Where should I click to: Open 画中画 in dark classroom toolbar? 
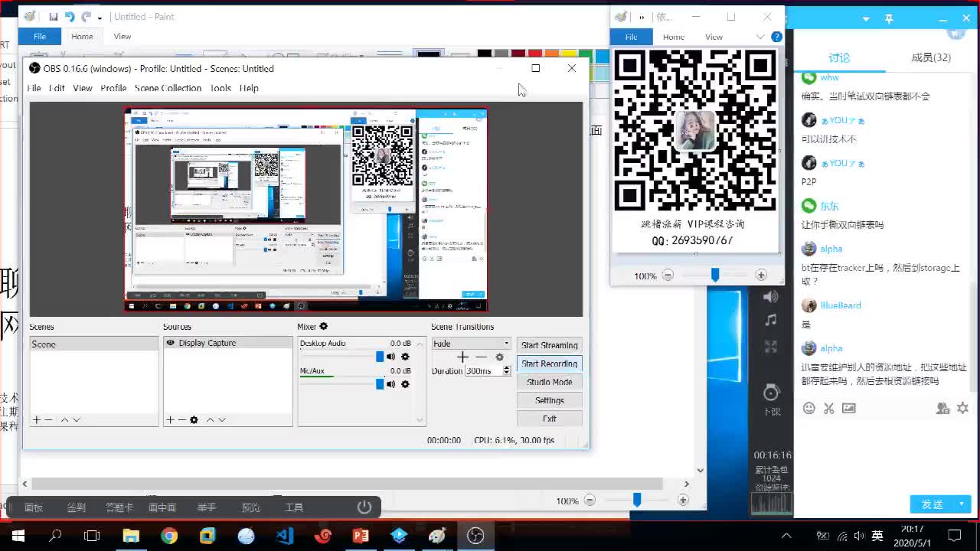coord(162,507)
